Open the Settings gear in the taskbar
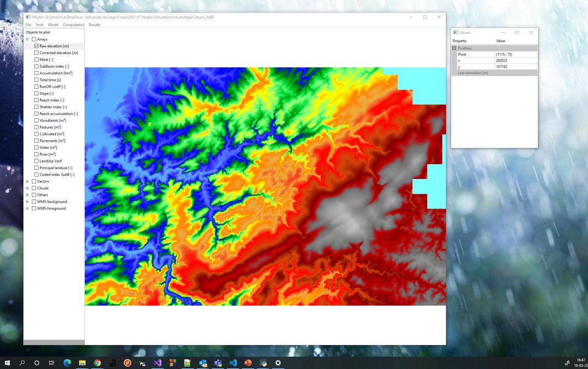 [x=278, y=362]
